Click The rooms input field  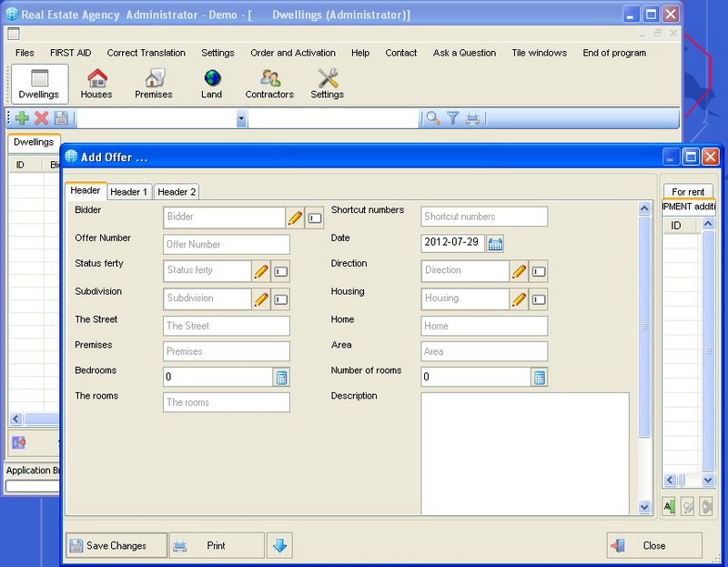point(226,402)
